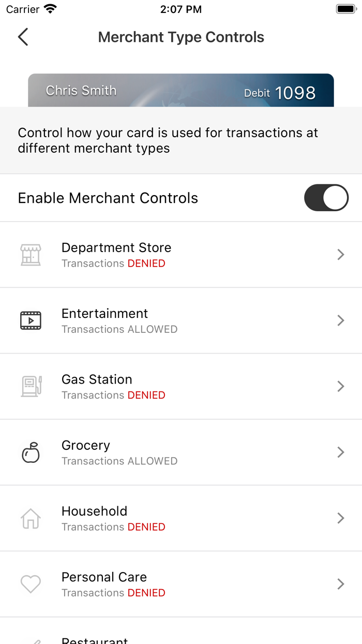Click the Grocery apple icon
The width and height of the screenshot is (362, 644).
tap(31, 452)
